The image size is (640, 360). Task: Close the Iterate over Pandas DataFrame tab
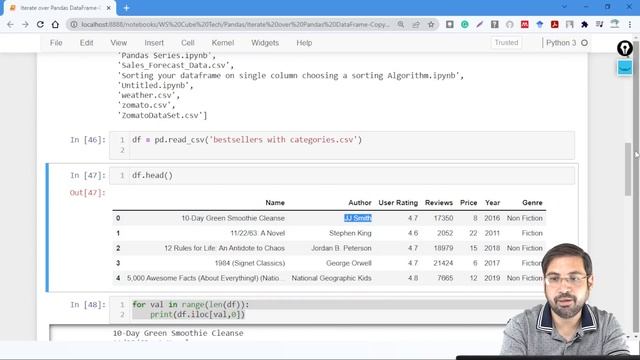pyautogui.click(x=109, y=8)
